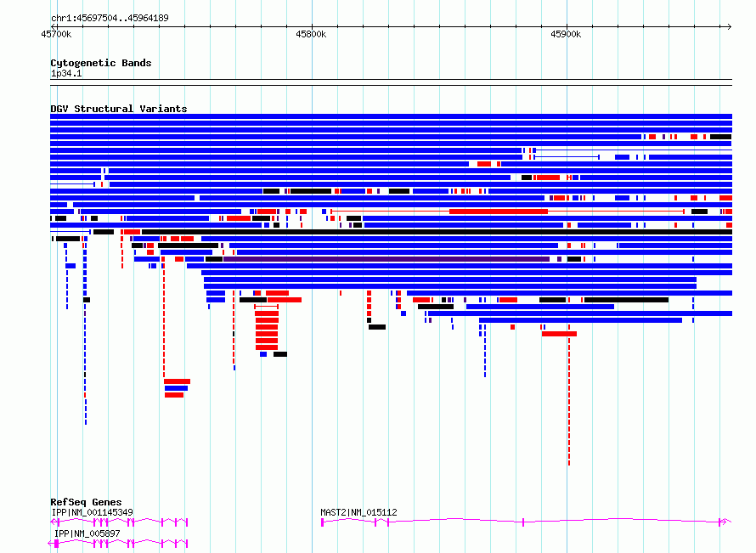The height and width of the screenshot is (553, 756).
Task: Select the IPP|NM_001145349 gene label
Action: pyautogui.click(x=92, y=512)
